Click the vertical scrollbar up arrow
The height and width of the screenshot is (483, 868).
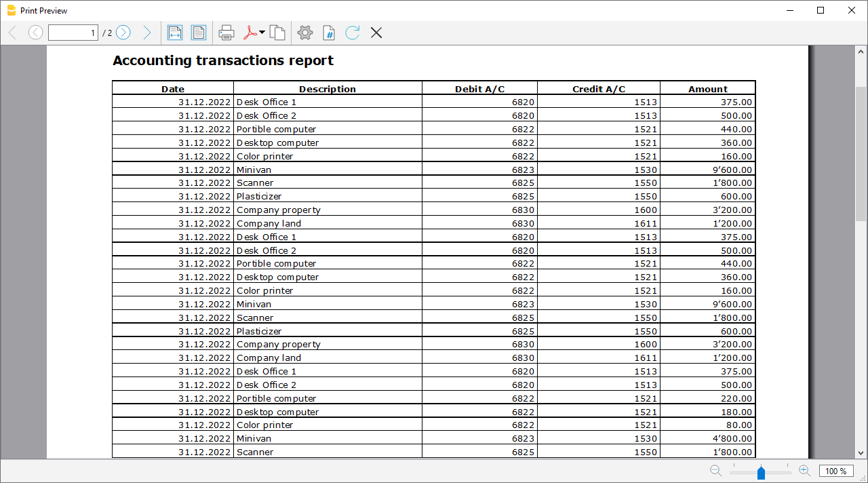point(861,52)
